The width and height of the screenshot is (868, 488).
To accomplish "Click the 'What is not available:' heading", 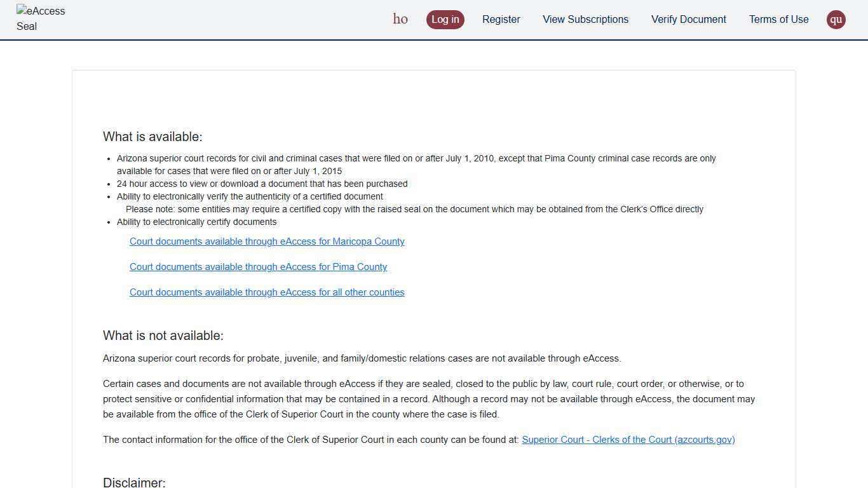I will coord(163,335).
